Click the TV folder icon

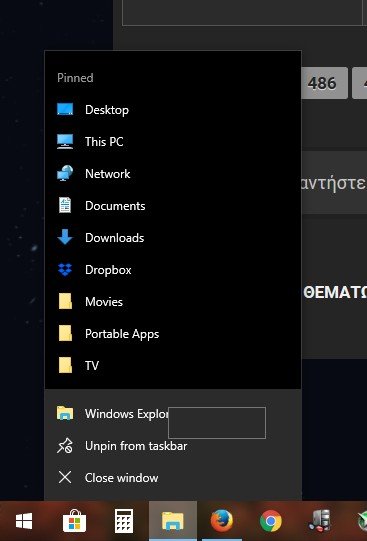[65, 365]
